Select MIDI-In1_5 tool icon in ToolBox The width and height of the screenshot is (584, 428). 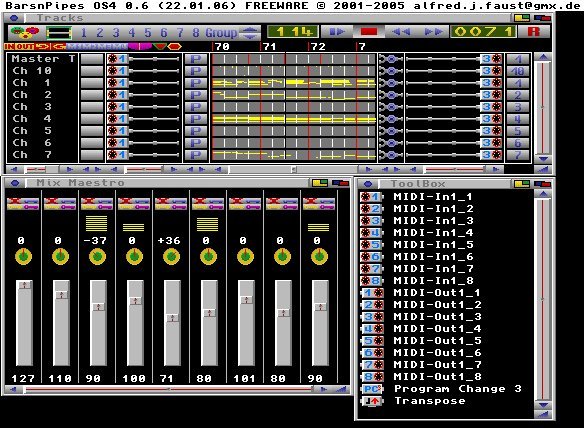point(371,245)
